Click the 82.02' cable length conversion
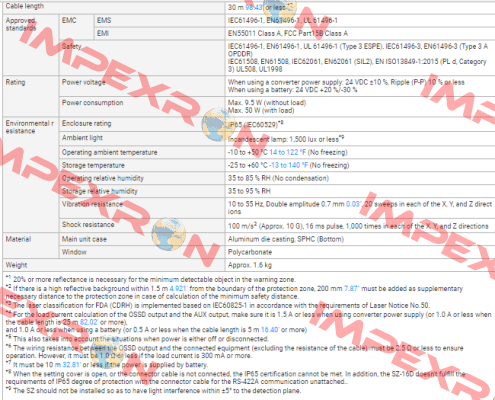The height and width of the screenshot is (400, 495). [x=89, y=322]
